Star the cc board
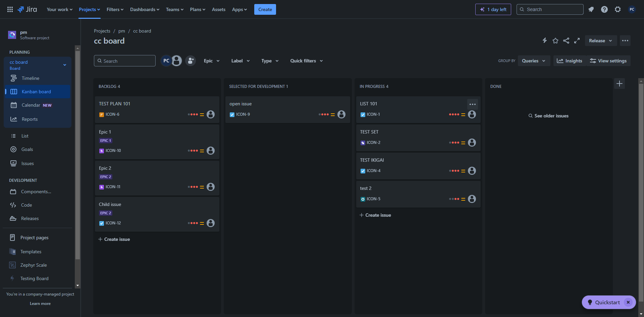Image resolution: width=644 pixels, height=317 pixels. pyautogui.click(x=555, y=41)
